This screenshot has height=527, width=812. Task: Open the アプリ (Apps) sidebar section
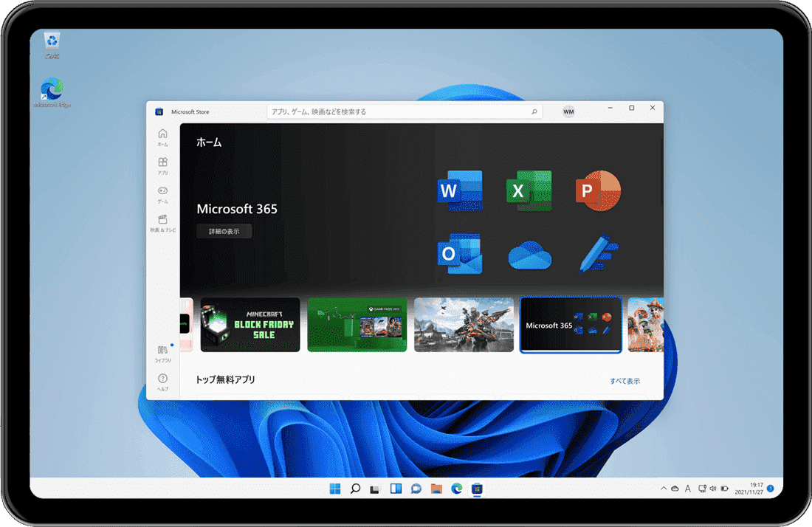click(162, 165)
